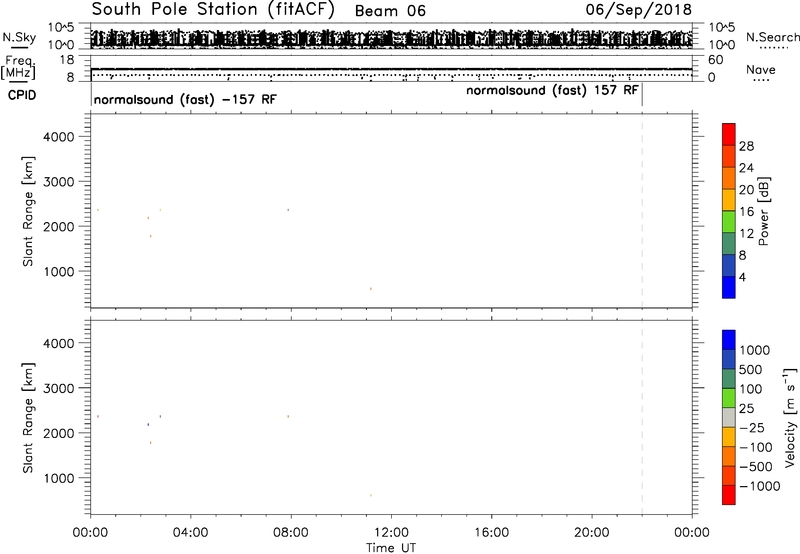Click the blue bottom of the power colorbar

click(x=729, y=287)
